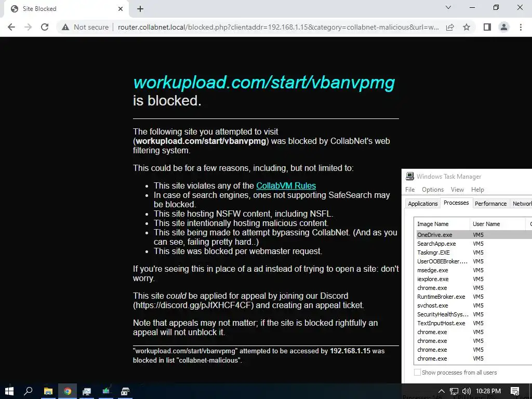
Task: Select SearchApp.exe process row
Action: point(474,244)
